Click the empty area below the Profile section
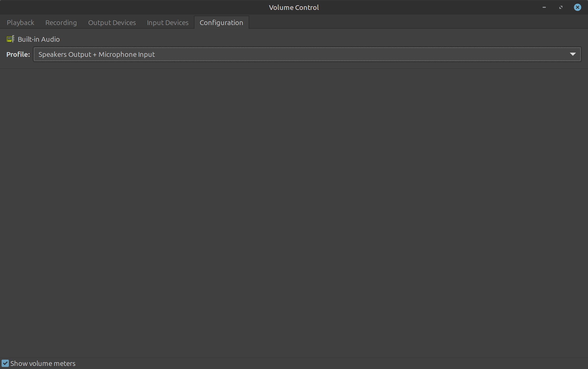The image size is (588, 369). click(x=294, y=208)
